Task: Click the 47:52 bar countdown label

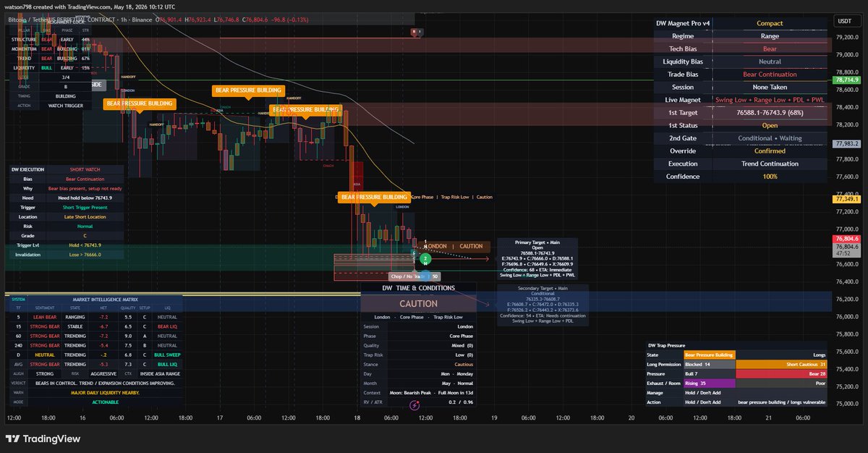Action: pyautogui.click(x=843, y=253)
